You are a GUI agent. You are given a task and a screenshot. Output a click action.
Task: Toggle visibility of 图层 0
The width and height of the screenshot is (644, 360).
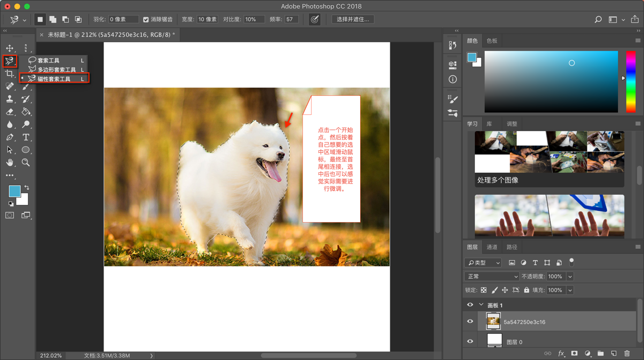click(470, 341)
